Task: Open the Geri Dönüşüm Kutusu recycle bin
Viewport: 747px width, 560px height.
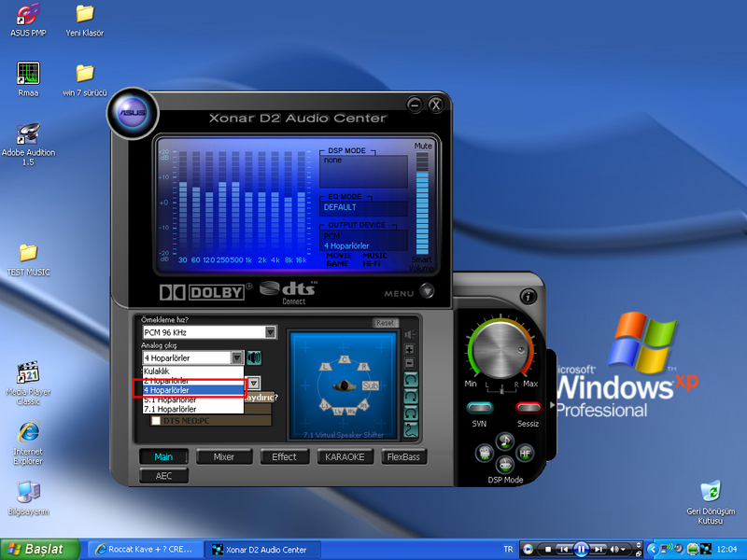Action: [711, 502]
